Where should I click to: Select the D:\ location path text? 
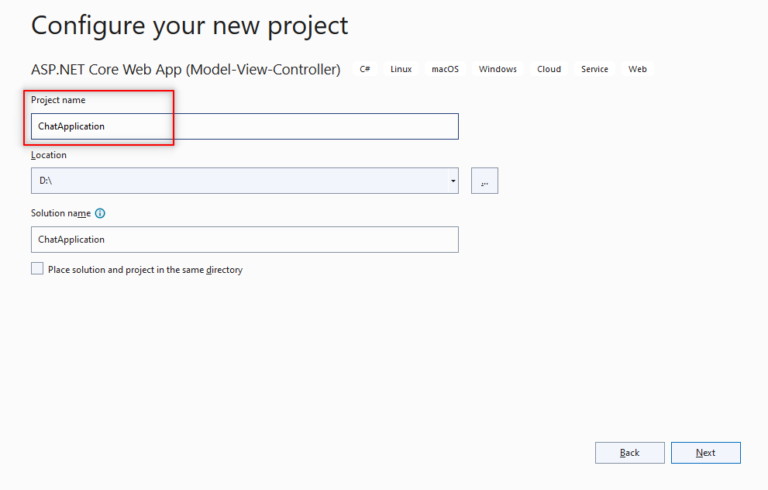coord(46,181)
